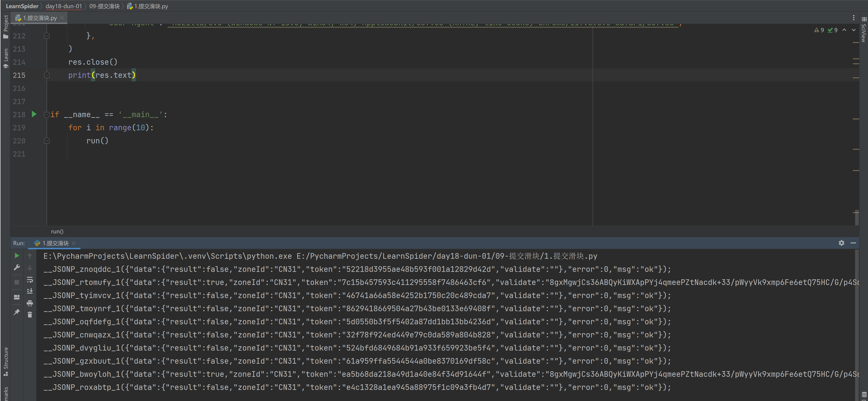Click the Restore Layout icon in Run panel
868x401 pixels.
coord(16,297)
